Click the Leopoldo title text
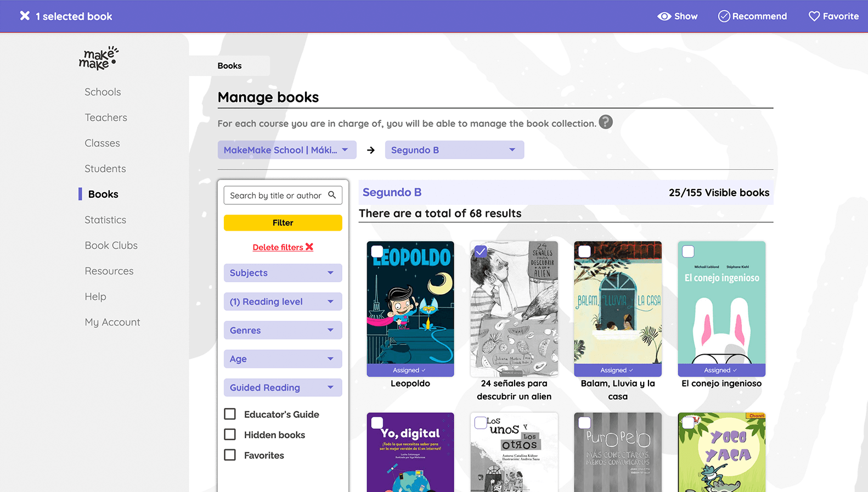Screen dimensions: 868x492 pyautogui.click(x=410, y=383)
